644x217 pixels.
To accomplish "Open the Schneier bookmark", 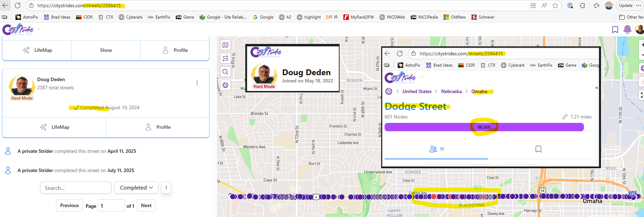I will click(x=483, y=17).
